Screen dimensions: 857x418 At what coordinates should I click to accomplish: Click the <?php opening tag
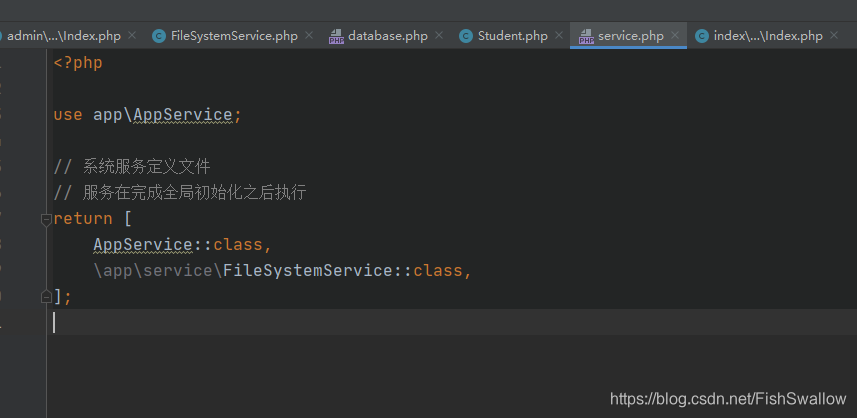(78, 63)
